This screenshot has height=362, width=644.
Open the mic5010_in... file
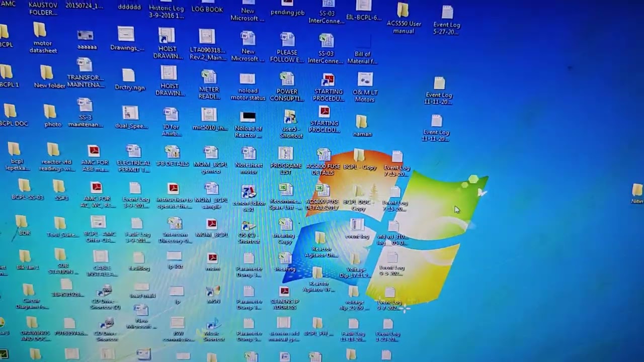pos(209,119)
